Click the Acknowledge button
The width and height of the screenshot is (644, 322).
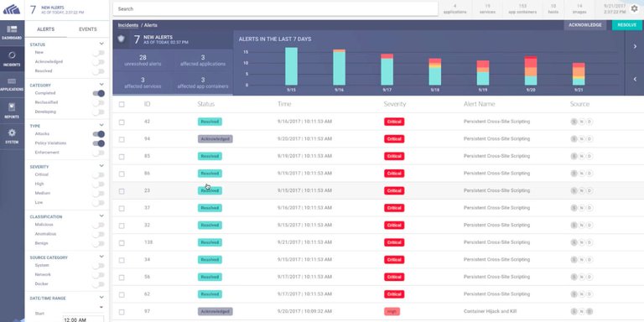tap(584, 25)
